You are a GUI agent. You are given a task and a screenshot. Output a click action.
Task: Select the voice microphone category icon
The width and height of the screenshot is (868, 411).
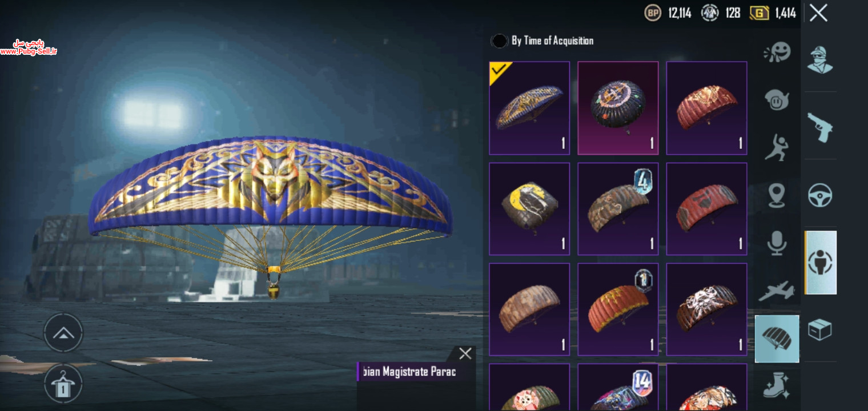[777, 243]
